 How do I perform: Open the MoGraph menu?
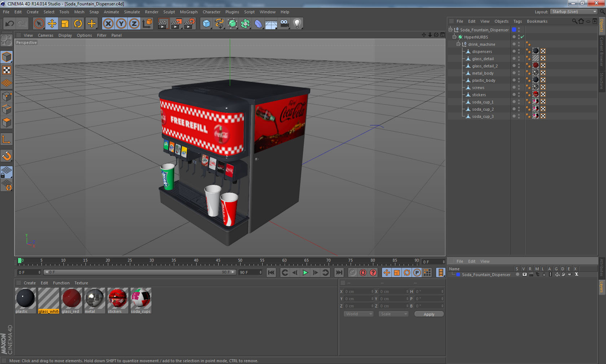pyautogui.click(x=189, y=12)
